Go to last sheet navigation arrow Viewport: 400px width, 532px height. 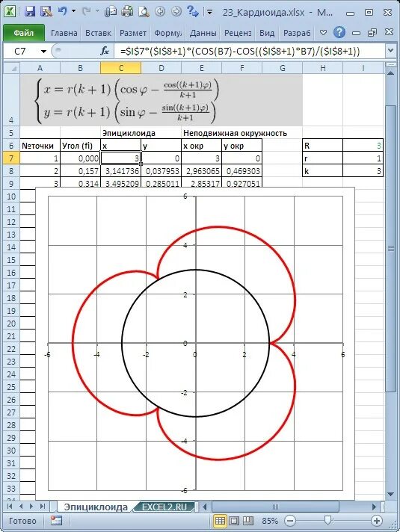coord(42,506)
